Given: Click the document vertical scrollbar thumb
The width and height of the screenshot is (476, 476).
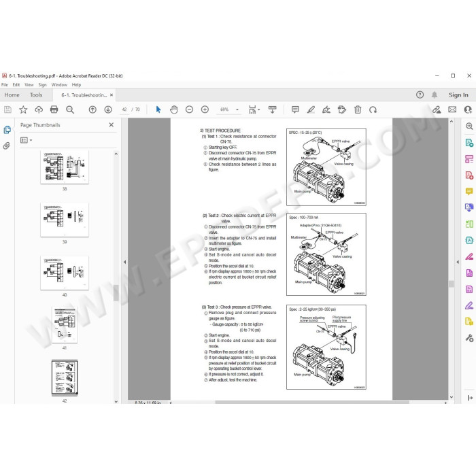Looking at the screenshot, I should tap(452, 284).
